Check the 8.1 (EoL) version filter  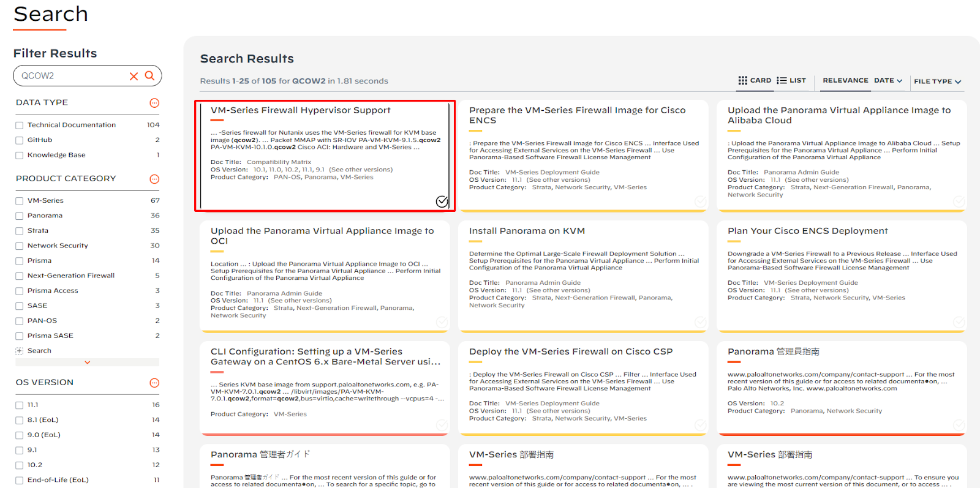(19, 421)
